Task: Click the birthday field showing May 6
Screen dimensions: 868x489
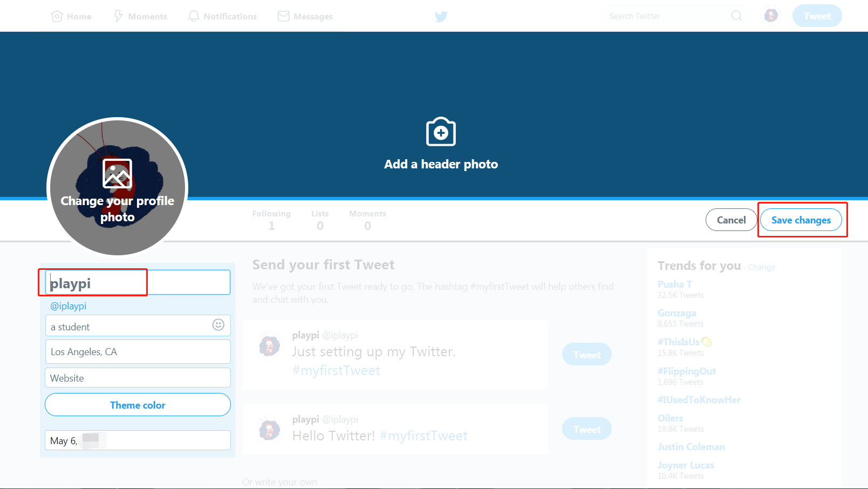Action: 138,440
